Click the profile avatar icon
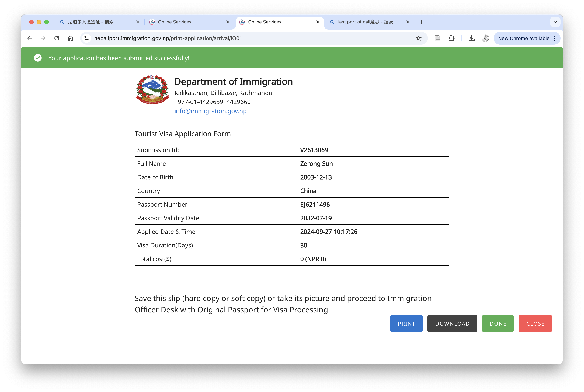Viewport: 584px width, 392px height. click(x=485, y=38)
